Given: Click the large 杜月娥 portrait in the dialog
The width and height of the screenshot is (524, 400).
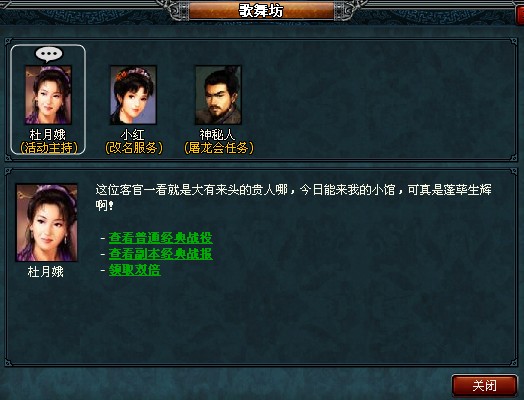Looking at the screenshot, I should point(47,223).
